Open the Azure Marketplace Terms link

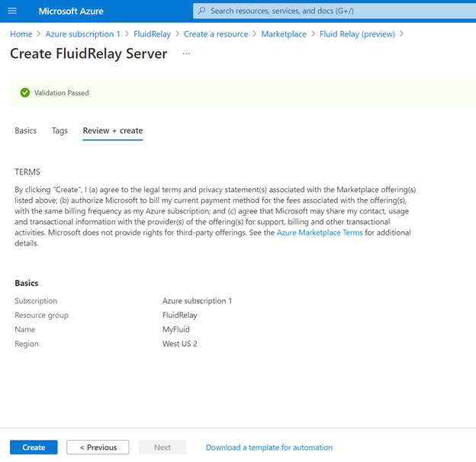coord(320,233)
